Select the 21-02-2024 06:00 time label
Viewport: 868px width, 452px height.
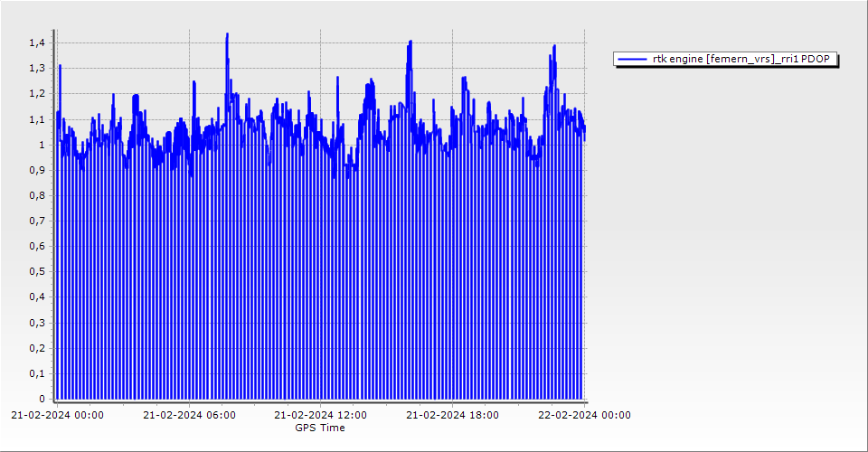coord(190,416)
